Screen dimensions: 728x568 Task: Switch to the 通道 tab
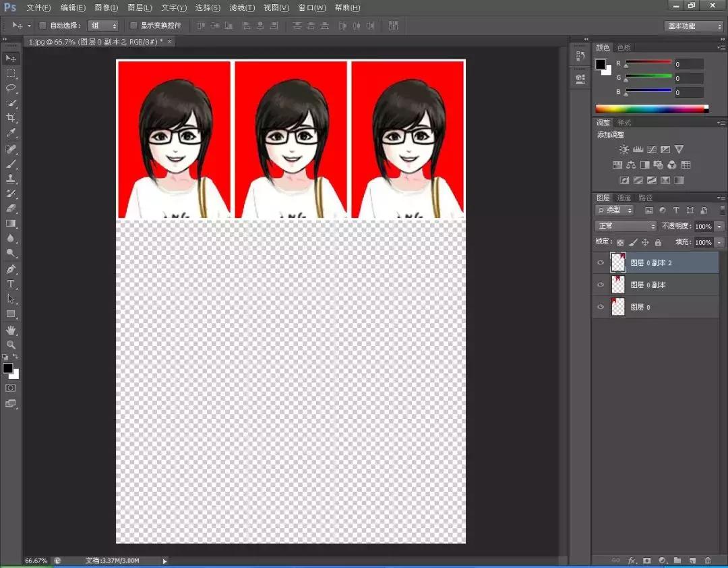point(624,198)
